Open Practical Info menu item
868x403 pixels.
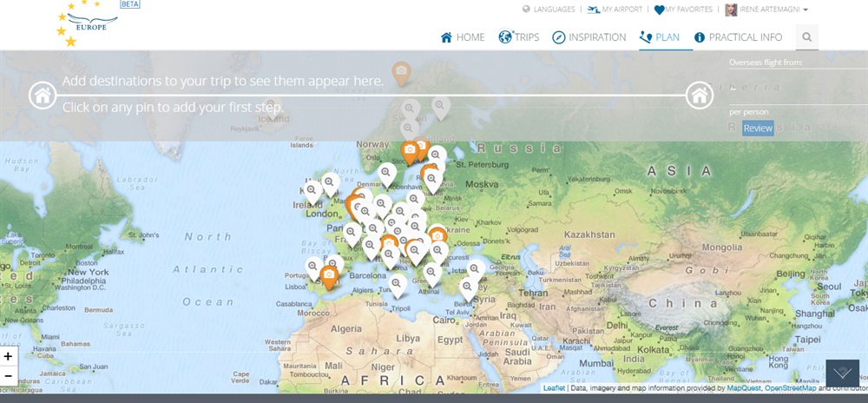coord(738,37)
